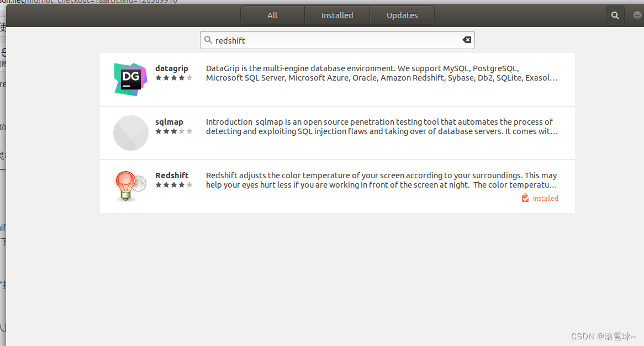Viewport: 644px width, 346px height.
Task: Open the sqlmap placeholder app icon
Action: (130, 133)
